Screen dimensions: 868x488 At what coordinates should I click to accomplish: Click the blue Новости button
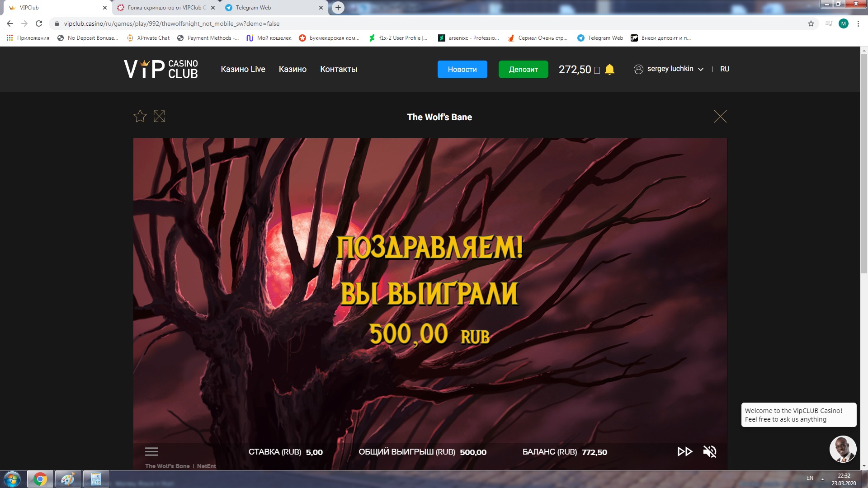[x=462, y=69]
